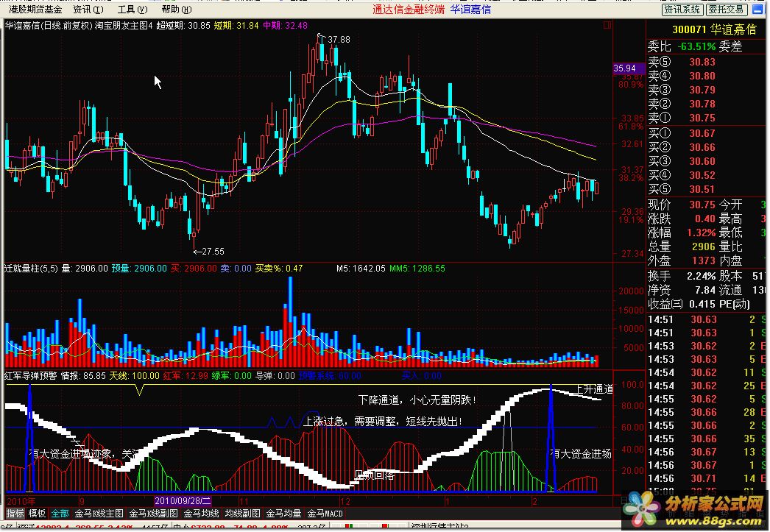Click the stock title 300071 华谊嘉信
Image resolution: width=770 pixels, height=532 pixels.
coord(714,29)
